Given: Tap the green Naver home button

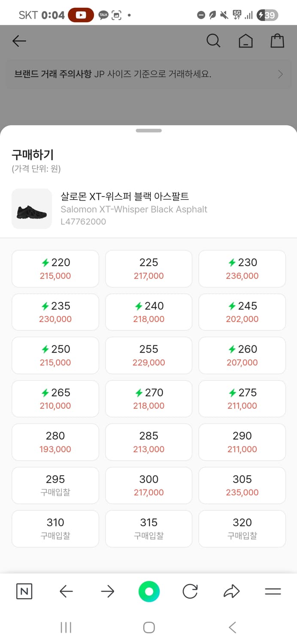Looking at the screenshot, I should point(149,591).
